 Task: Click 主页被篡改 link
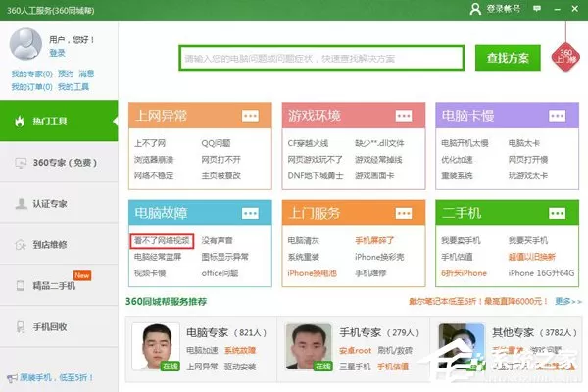tap(220, 175)
